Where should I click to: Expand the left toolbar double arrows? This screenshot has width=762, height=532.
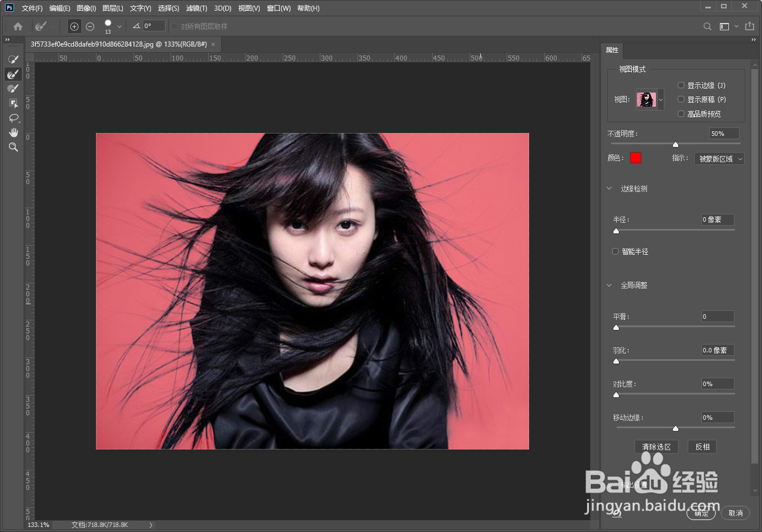7,40
